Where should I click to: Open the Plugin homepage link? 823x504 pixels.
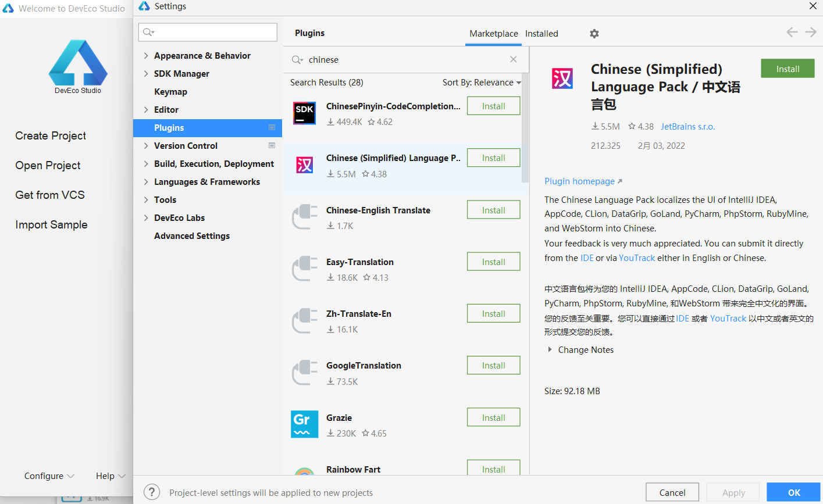click(x=583, y=181)
